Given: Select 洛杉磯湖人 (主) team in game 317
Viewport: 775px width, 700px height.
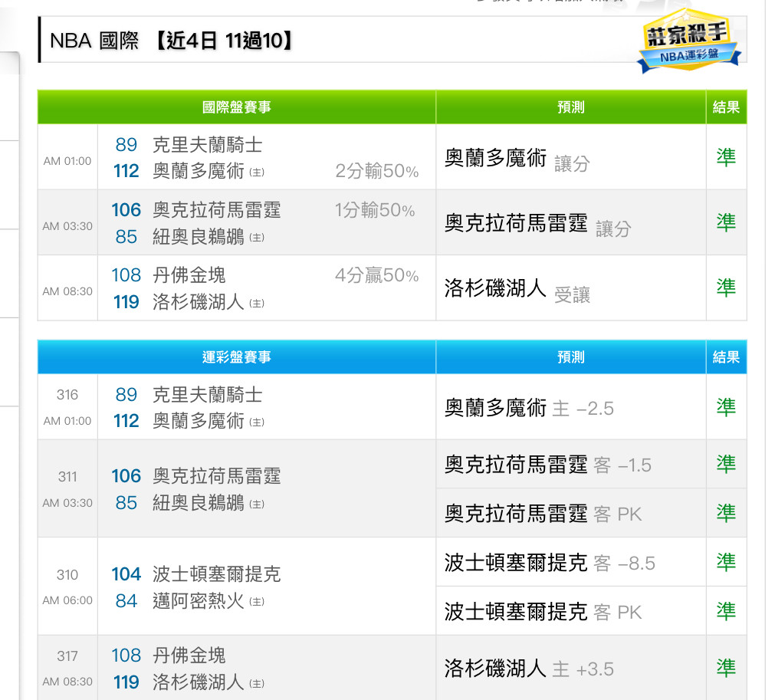Looking at the screenshot, I should 208,682.
